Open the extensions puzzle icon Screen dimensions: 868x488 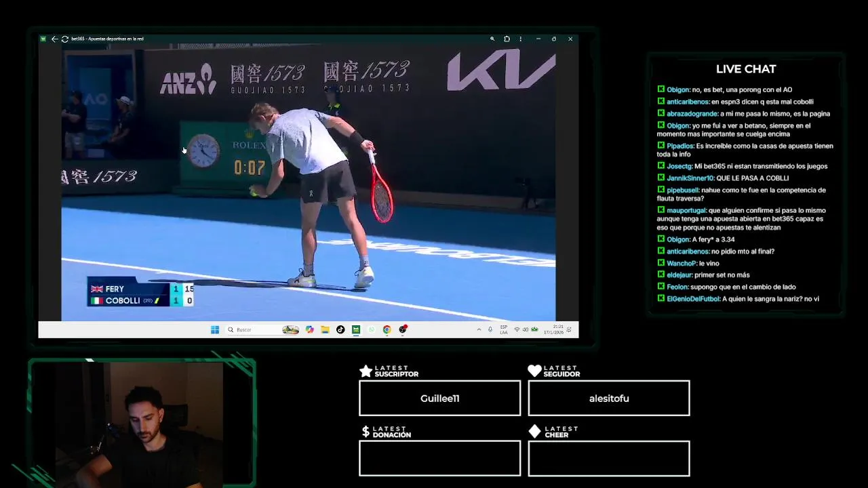tap(507, 39)
